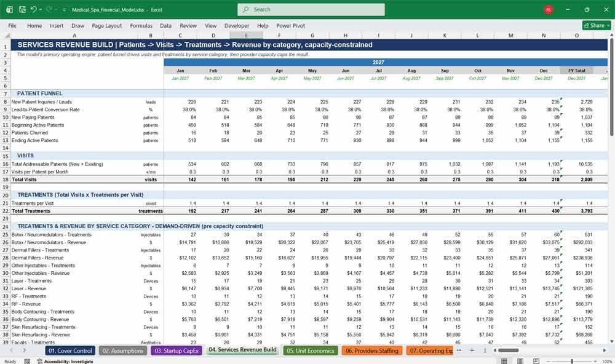Select column E header
This screenshot has height=364, width=615.
247,35
